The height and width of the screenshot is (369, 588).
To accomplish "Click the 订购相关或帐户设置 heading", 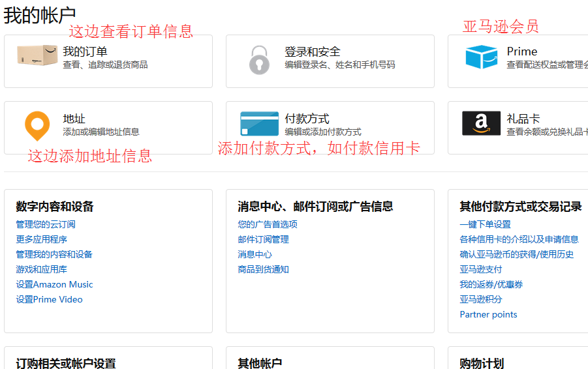I will [x=66, y=362].
